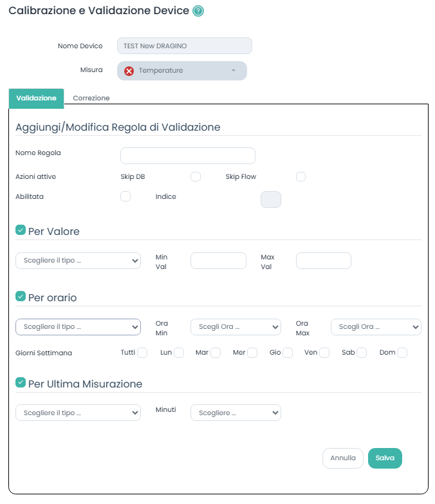Switch to the Correzione tab

(x=91, y=98)
